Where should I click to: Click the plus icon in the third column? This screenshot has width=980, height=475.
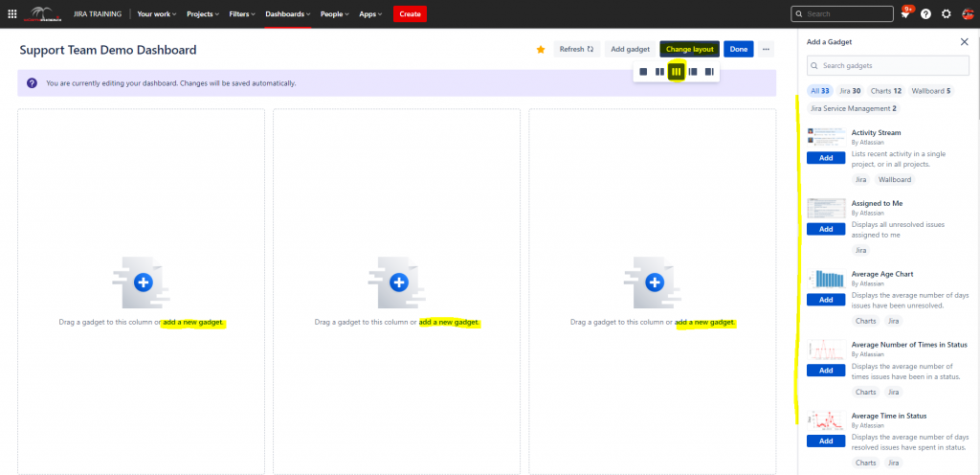pyautogui.click(x=655, y=283)
